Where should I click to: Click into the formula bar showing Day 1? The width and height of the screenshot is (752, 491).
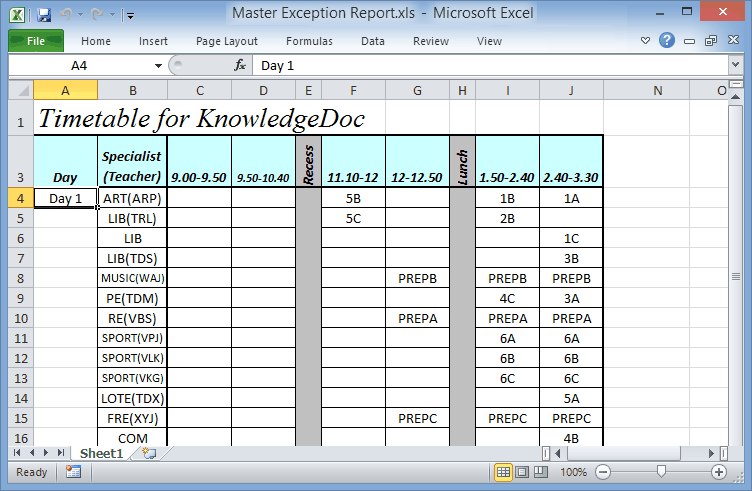pos(489,66)
